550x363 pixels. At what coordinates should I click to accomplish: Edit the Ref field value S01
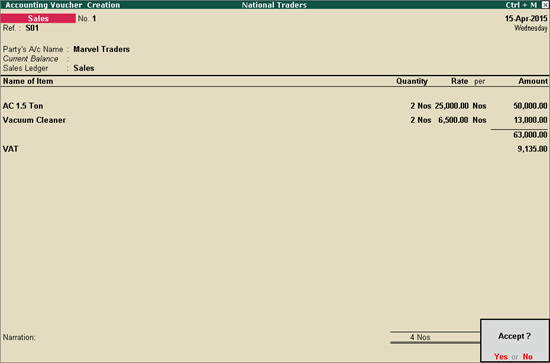[32, 28]
